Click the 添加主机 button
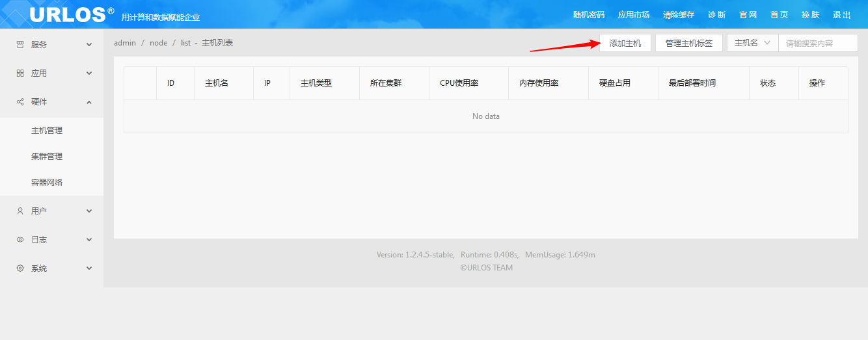868x340 pixels. 625,43
